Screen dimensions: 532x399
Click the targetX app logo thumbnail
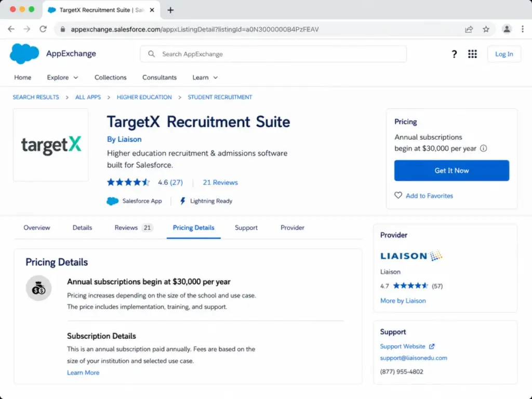pyautogui.click(x=51, y=145)
